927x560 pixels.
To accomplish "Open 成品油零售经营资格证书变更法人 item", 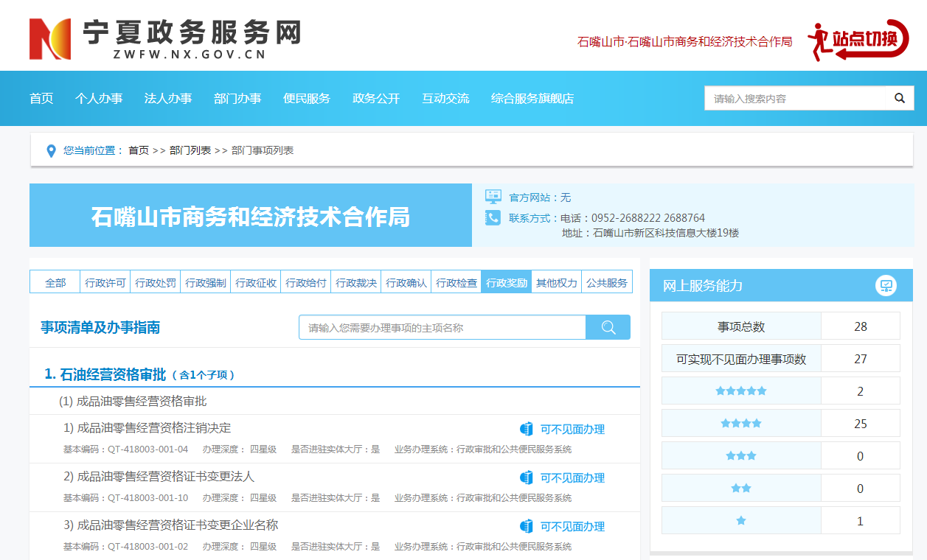I will (166, 477).
